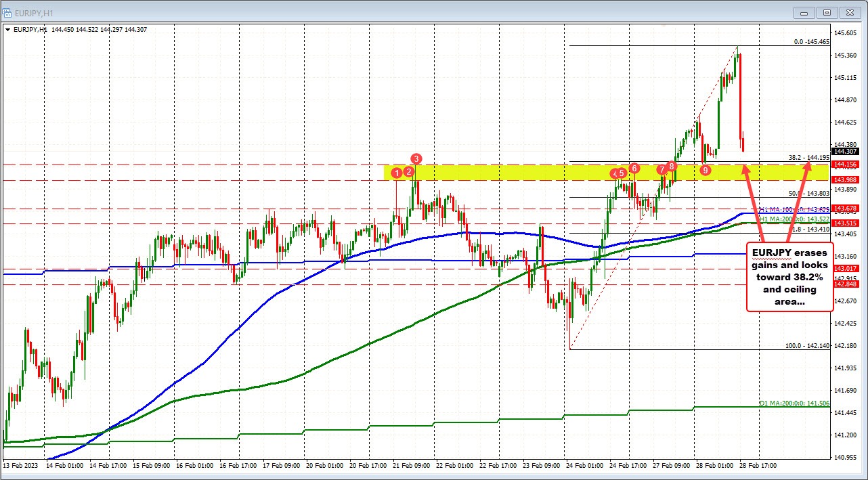Select the 4,5 cluster marker

[x=618, y=174]
